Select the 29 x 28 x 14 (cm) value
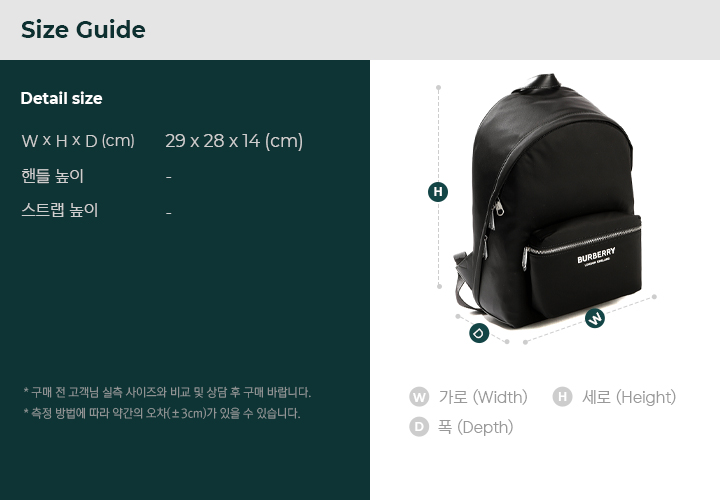 point(234,141)
